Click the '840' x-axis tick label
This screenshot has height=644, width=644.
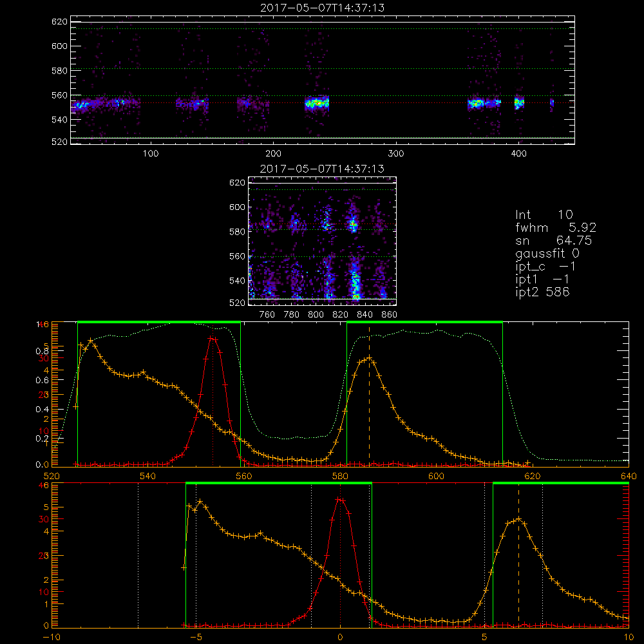[x=365, y=315]
